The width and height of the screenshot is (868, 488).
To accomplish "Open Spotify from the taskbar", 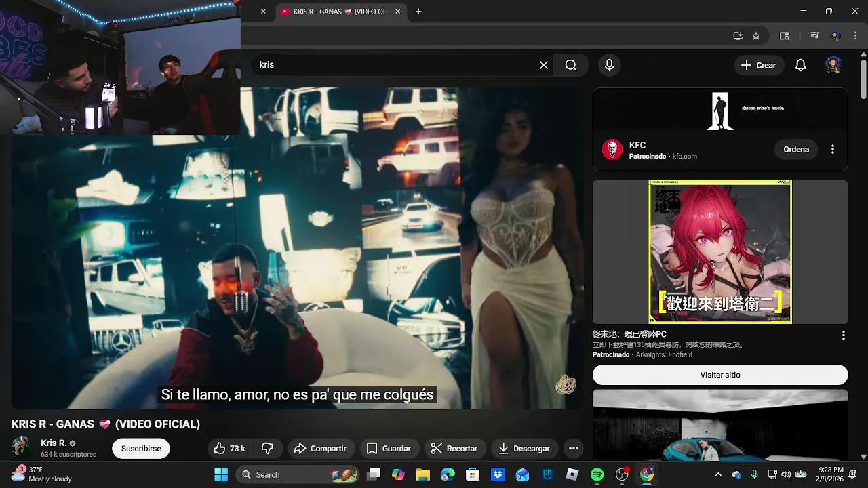I will point(597,474).
